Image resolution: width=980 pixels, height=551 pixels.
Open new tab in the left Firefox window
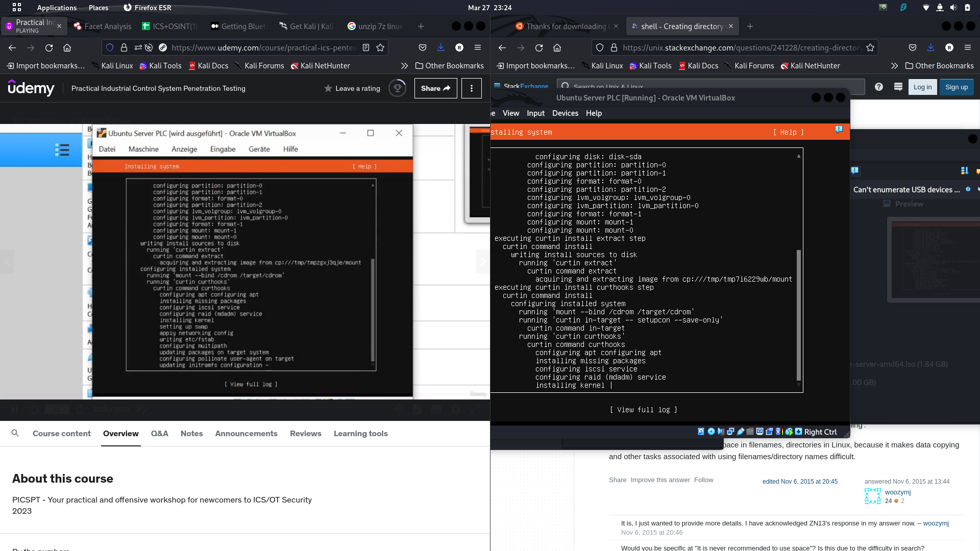pyautogui.click(x=421, y=26)
